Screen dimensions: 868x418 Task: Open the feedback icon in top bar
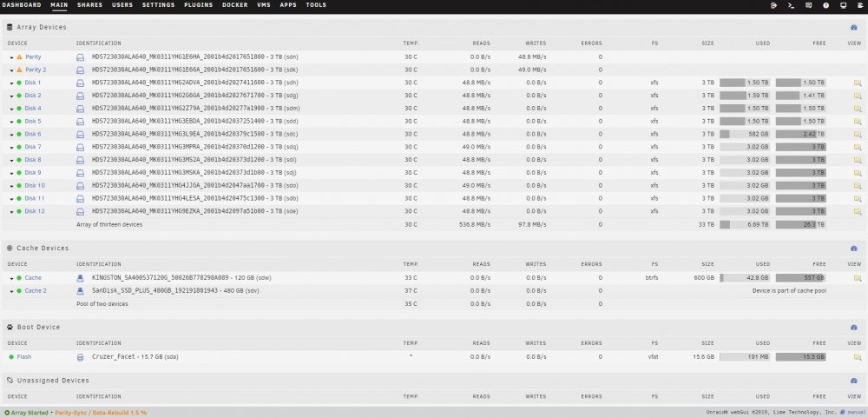[x=809, y=5]
